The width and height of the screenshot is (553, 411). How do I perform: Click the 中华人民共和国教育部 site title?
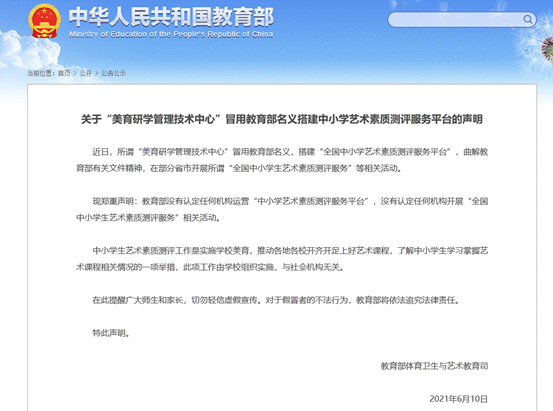171,17
